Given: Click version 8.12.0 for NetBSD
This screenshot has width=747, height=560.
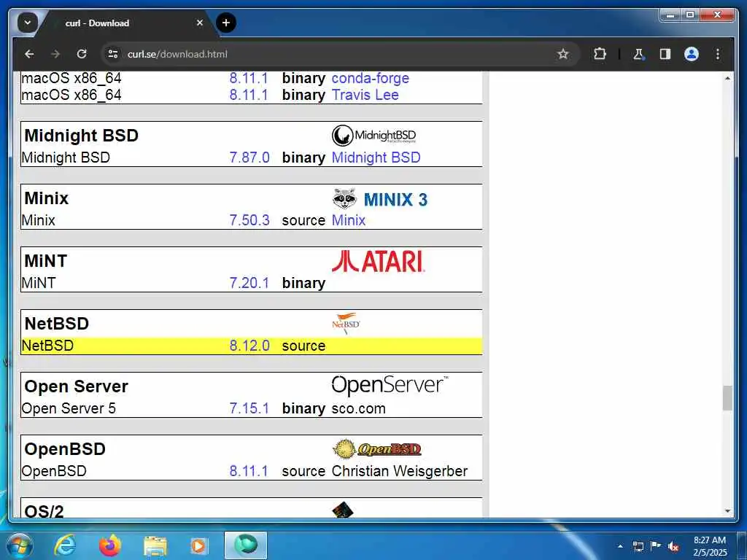Looking at the screenshot, I should [249, 346].
